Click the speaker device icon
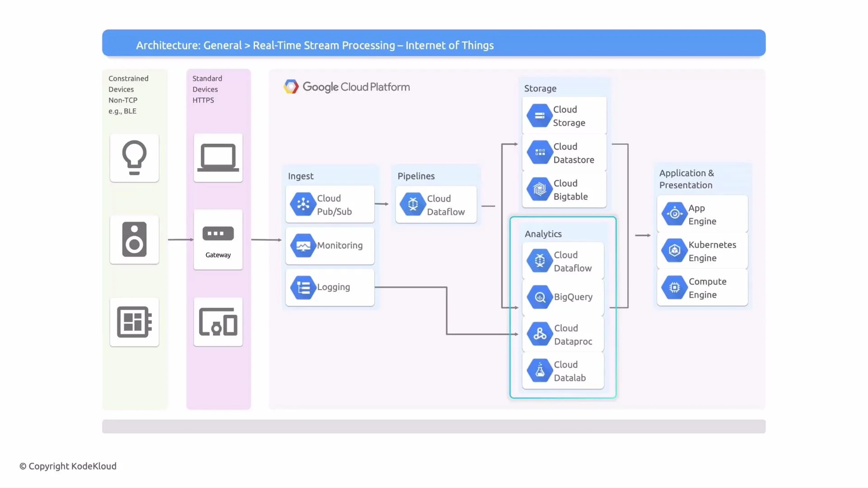Screen dimensions: 868x488 click(x=134, y=239)
